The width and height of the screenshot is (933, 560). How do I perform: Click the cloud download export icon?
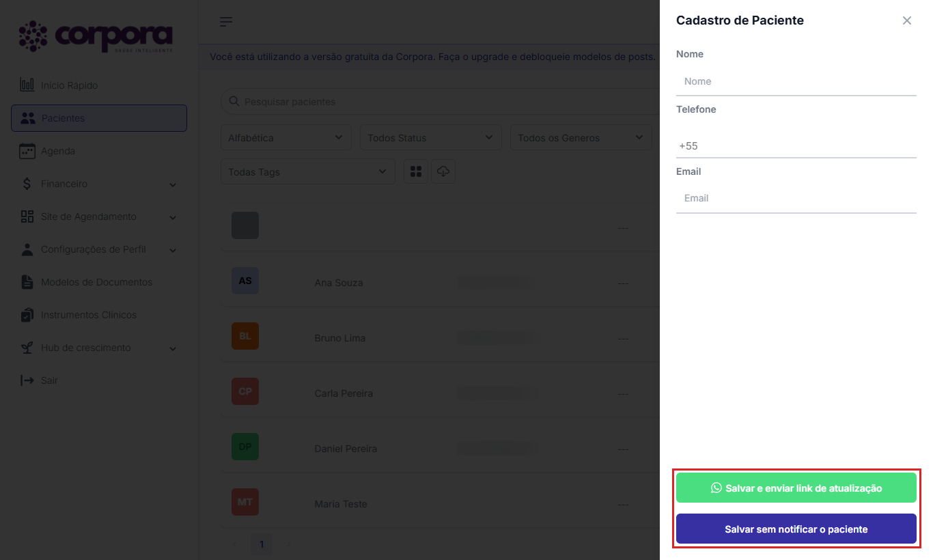(443, 171)
